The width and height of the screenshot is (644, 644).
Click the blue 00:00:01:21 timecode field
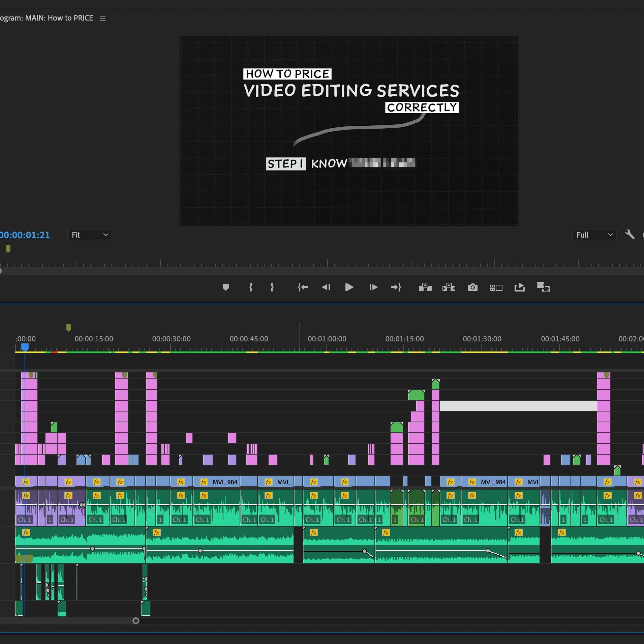25,235
